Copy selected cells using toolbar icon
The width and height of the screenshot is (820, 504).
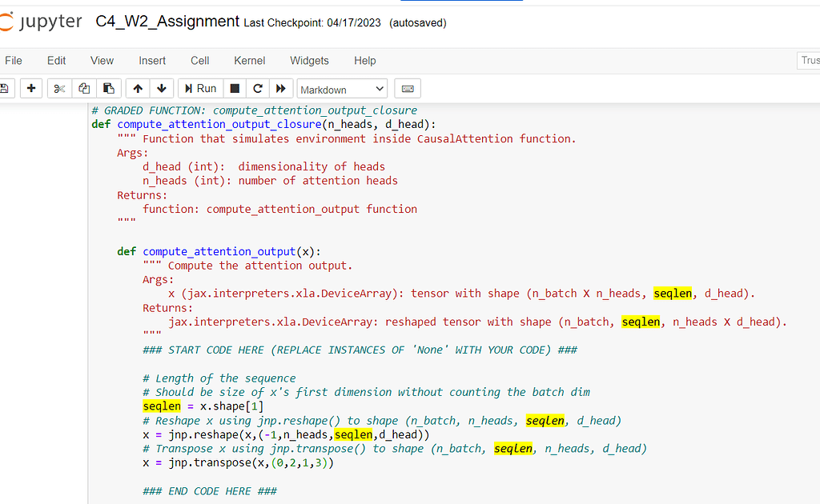pyautogui.click(x=84, y=89)
